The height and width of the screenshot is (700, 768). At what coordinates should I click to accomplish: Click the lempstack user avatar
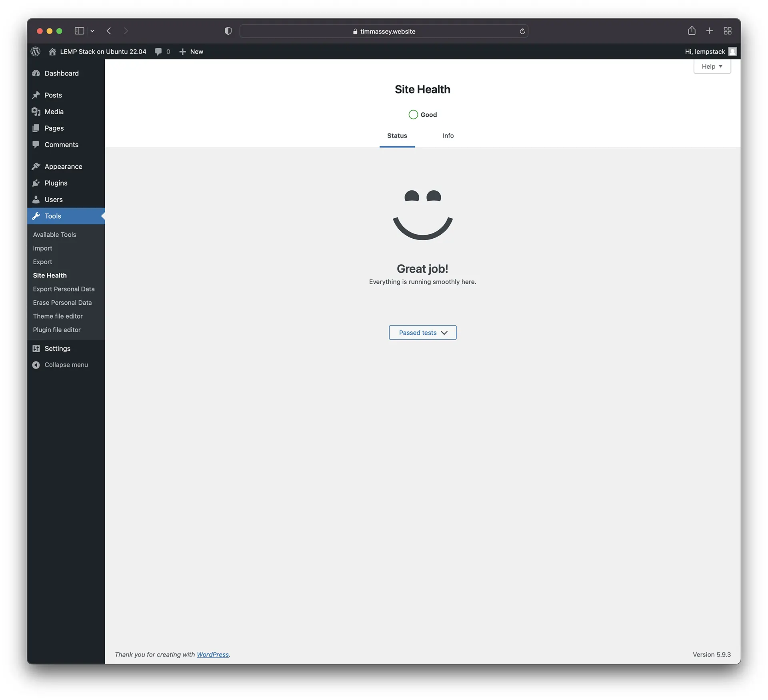point(732,52)
